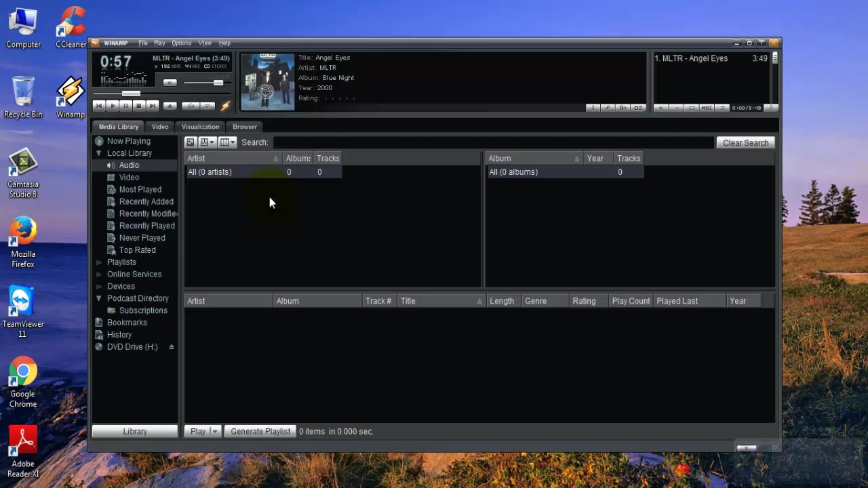This screenshot has height=488, width=868.
Task: Expand the Playlists section
Action: (99, 262)
